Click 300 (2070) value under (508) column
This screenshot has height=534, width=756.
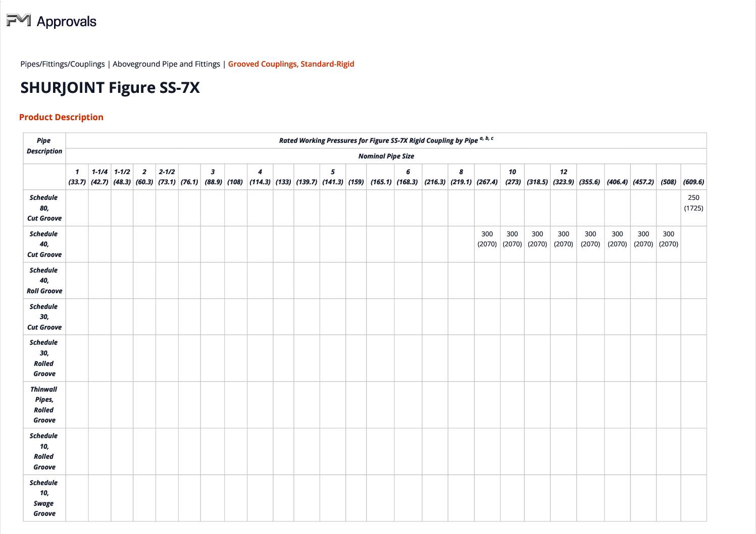669,239
